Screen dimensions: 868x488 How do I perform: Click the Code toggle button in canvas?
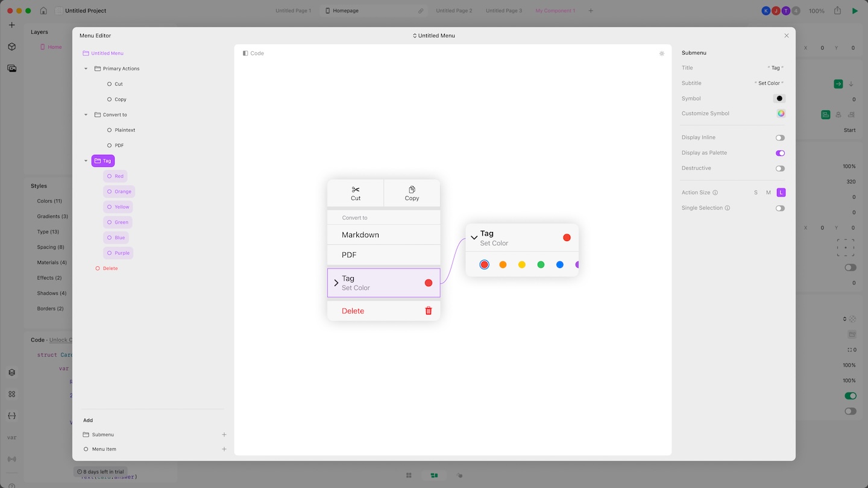pyautogui.click(x=253, y=54)
